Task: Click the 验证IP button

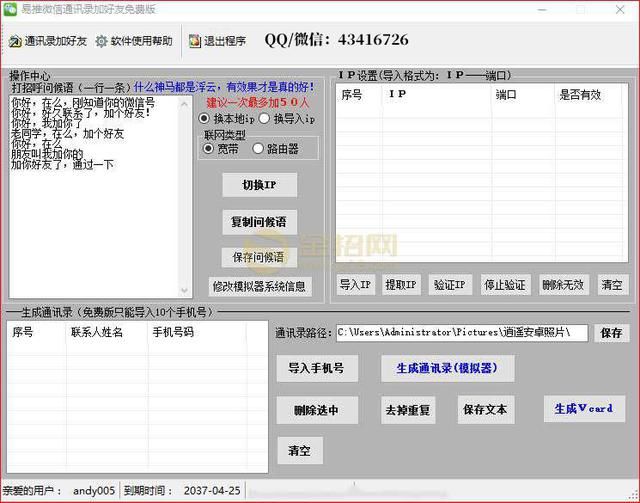Action: (450, 285)
